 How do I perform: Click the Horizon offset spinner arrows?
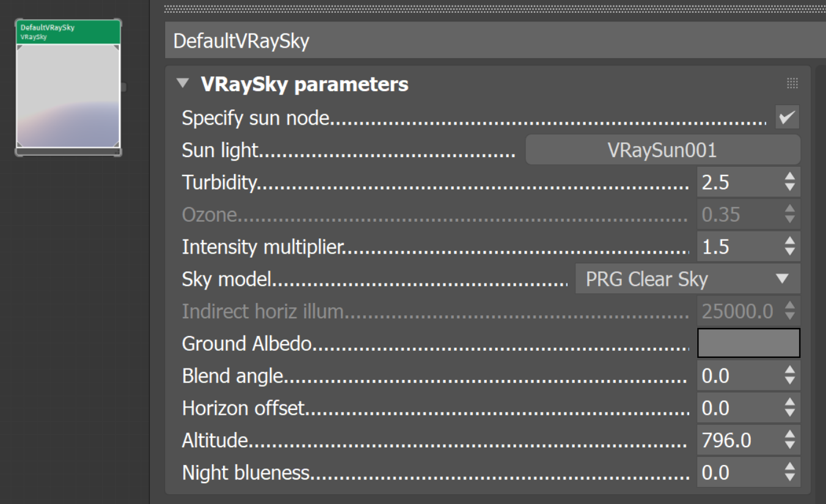pos(790,408)
